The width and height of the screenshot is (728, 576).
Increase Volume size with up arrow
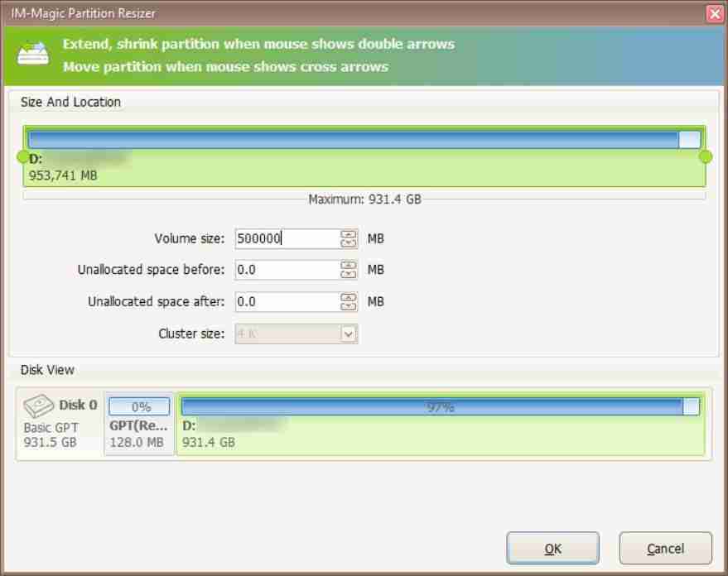pos(349,233)
